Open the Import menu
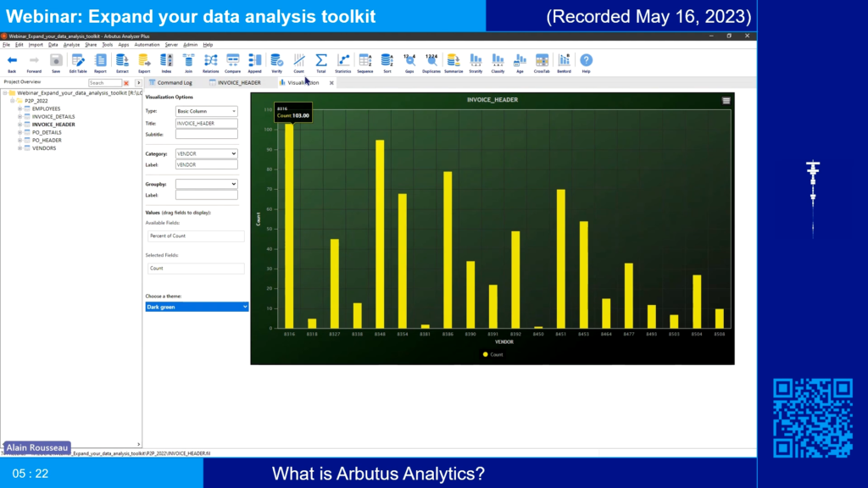The image size is (868, 488). 36,45
